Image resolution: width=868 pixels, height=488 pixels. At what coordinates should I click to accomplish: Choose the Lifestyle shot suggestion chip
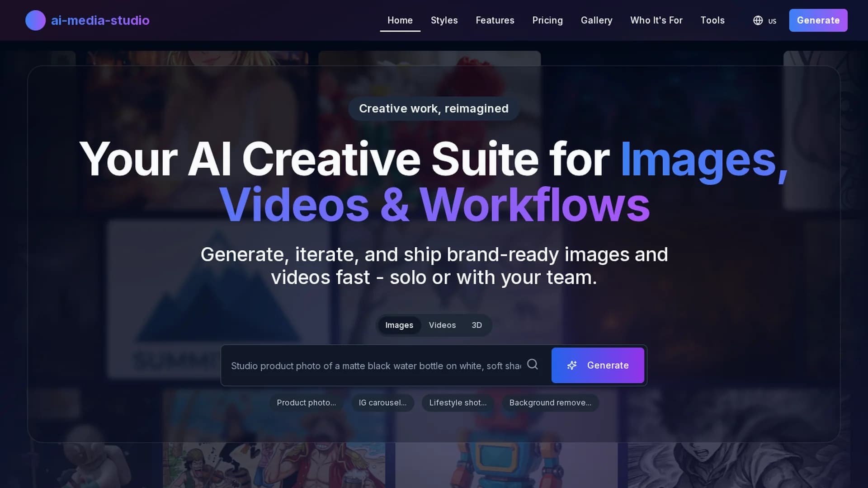pyautogui.click(x=458, y=403)
